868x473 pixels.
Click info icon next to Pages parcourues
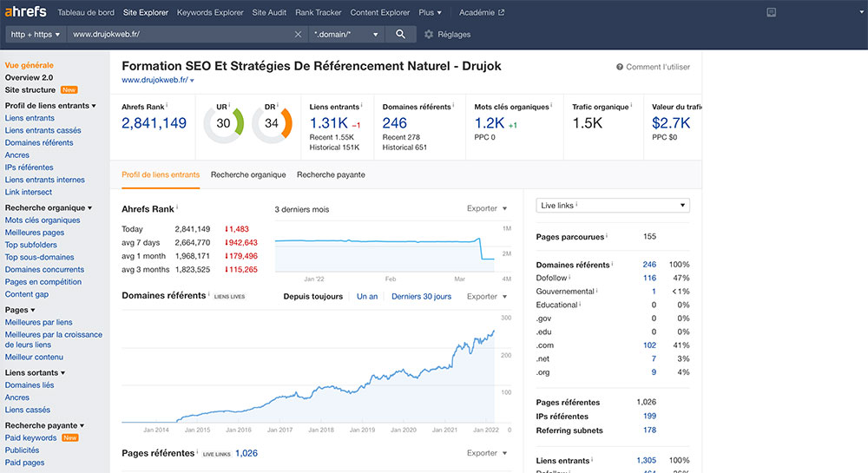(607, 235)
